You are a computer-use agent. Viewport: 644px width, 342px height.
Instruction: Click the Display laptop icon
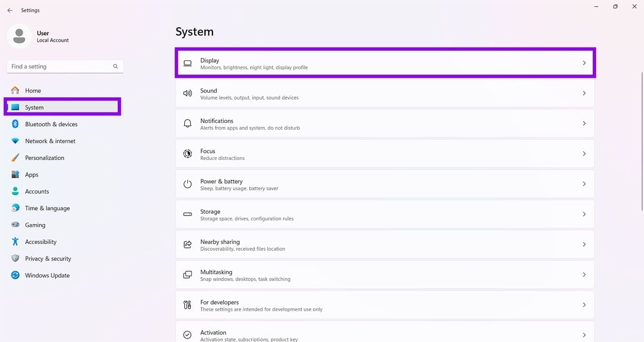click(x=187, y=63)
